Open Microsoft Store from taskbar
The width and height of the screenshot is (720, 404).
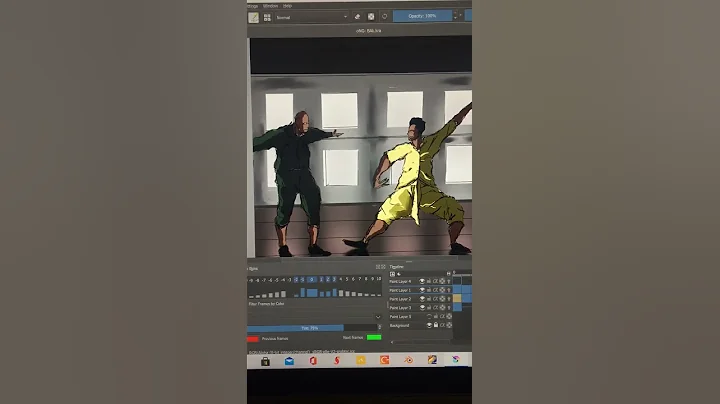pyautogui.click(x=265, y=361)
